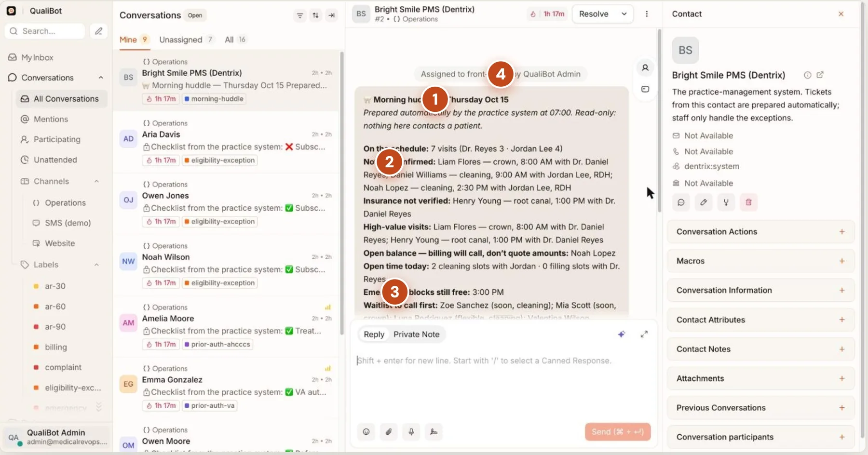Open the three-dot conversation menu
The image size is (868, 455).
point(647,14)
